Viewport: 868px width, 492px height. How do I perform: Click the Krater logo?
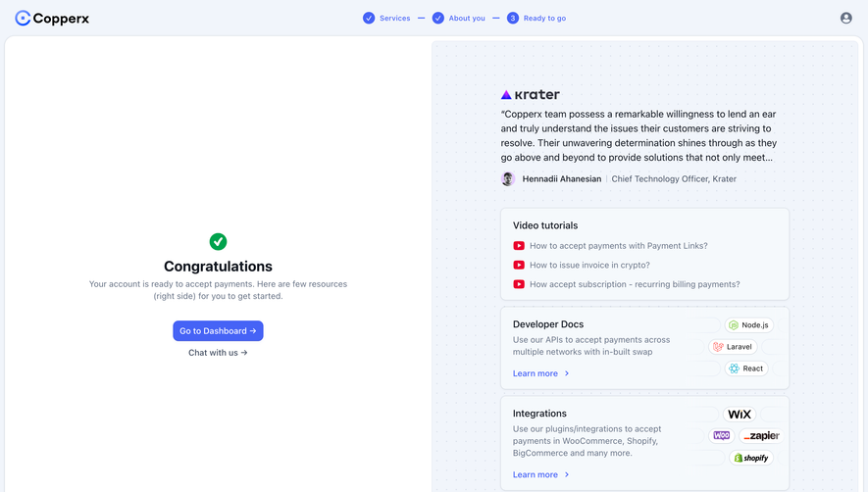click(531, 95)
